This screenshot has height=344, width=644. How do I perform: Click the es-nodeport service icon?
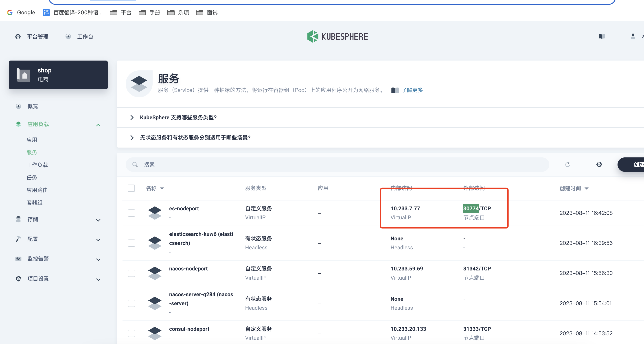[155, 213]
